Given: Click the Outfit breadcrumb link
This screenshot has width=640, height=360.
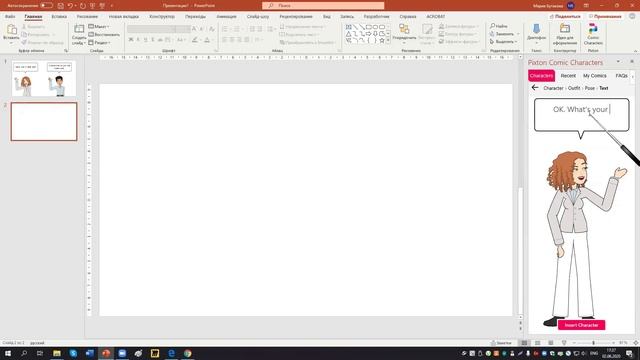Looking at the screenshot, I should [x=574, y=88].
